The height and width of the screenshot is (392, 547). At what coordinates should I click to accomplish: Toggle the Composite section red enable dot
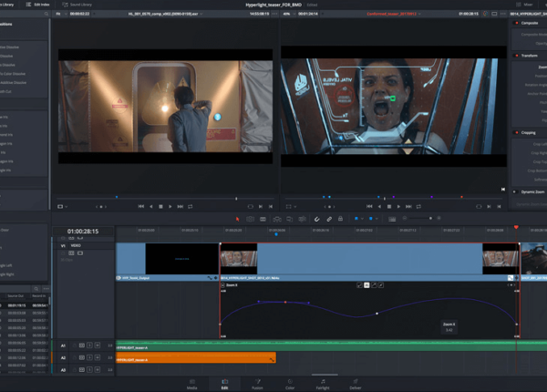[517, 23]
